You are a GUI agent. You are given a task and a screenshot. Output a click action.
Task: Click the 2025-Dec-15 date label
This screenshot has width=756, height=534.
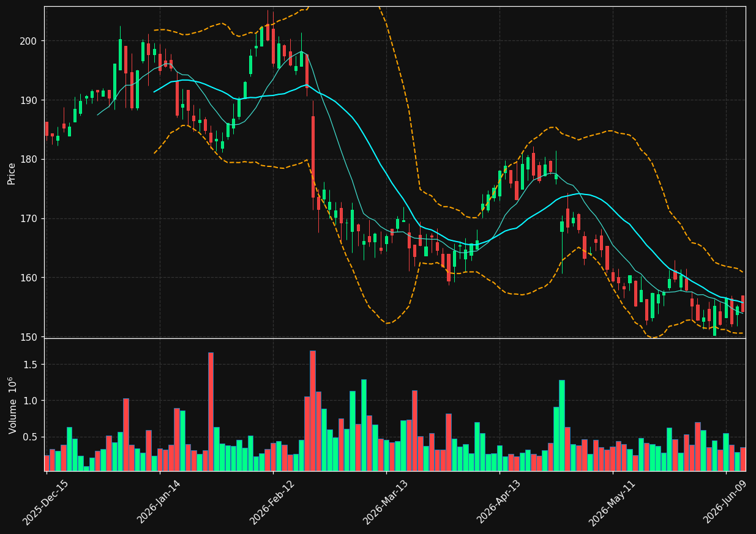tap(46, 502)
